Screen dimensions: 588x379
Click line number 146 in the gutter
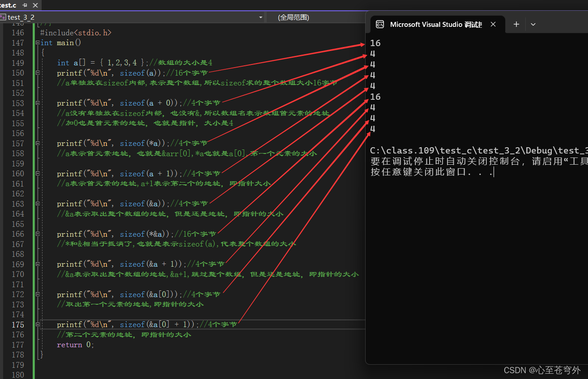[x=18, y=33]
